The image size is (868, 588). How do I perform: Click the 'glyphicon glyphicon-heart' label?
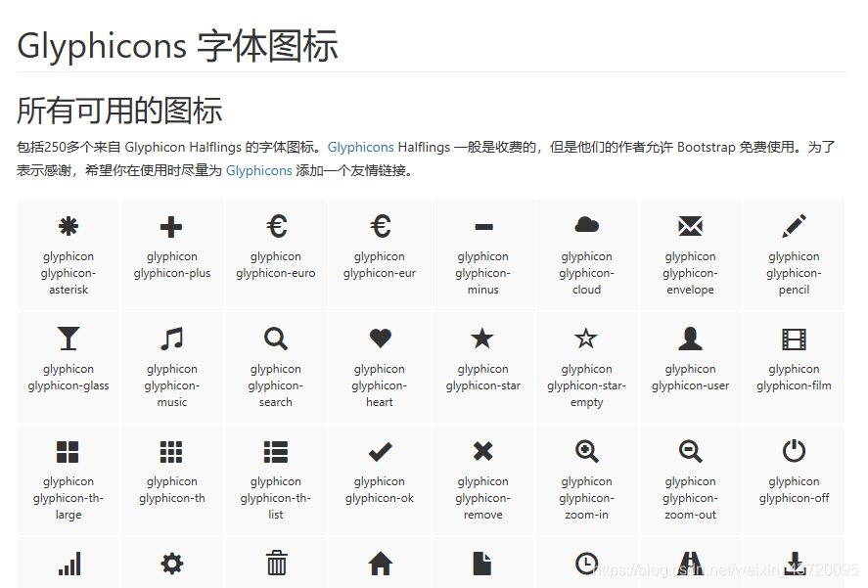(x=379, y=385)
